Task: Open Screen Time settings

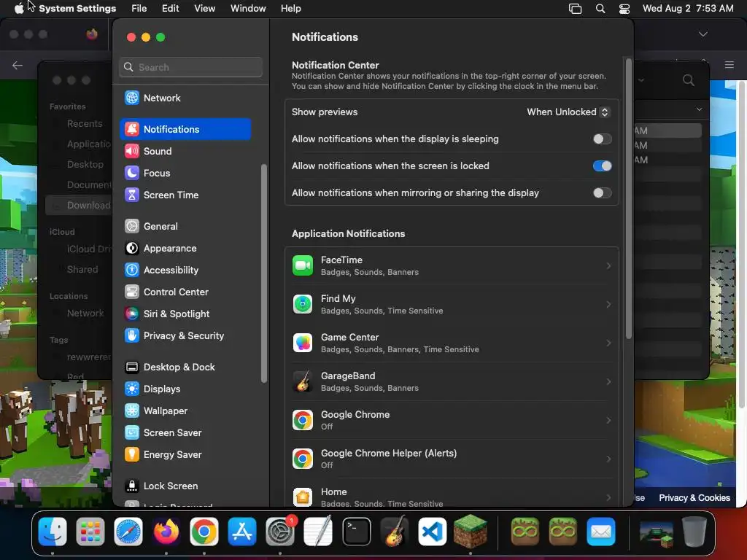Action: (185, 195)
